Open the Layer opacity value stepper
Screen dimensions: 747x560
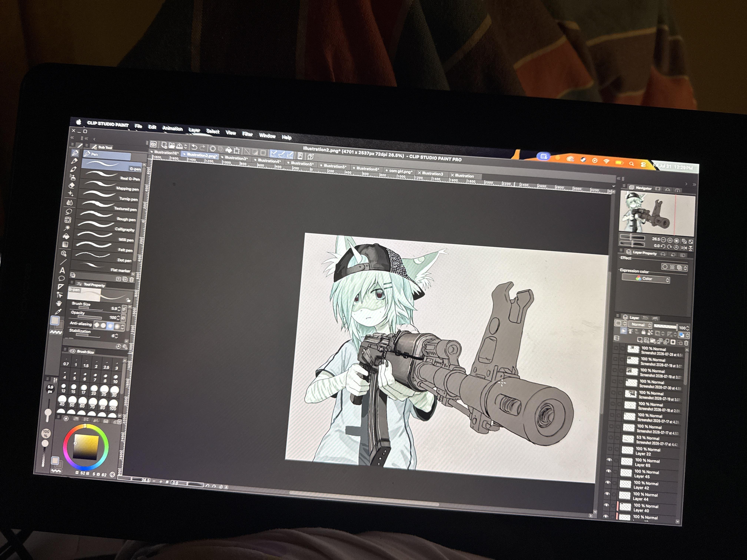pos(688,328)
